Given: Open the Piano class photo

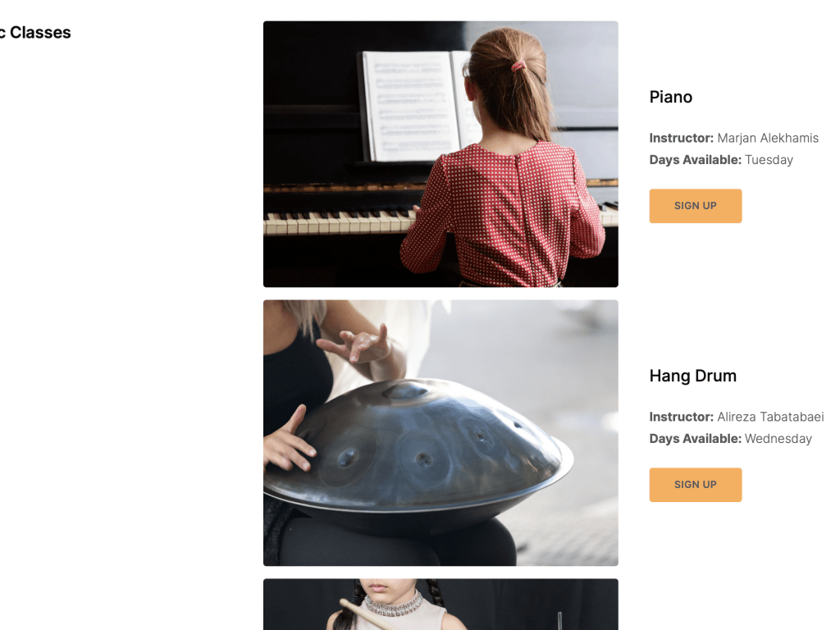Looking at the screenshot, I should 441,154.
